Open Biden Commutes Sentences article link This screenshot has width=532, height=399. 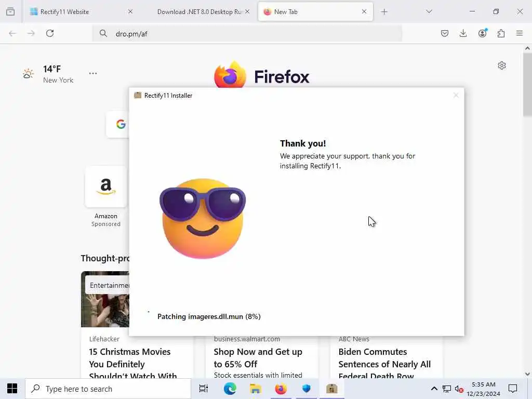tap(384, 364)
